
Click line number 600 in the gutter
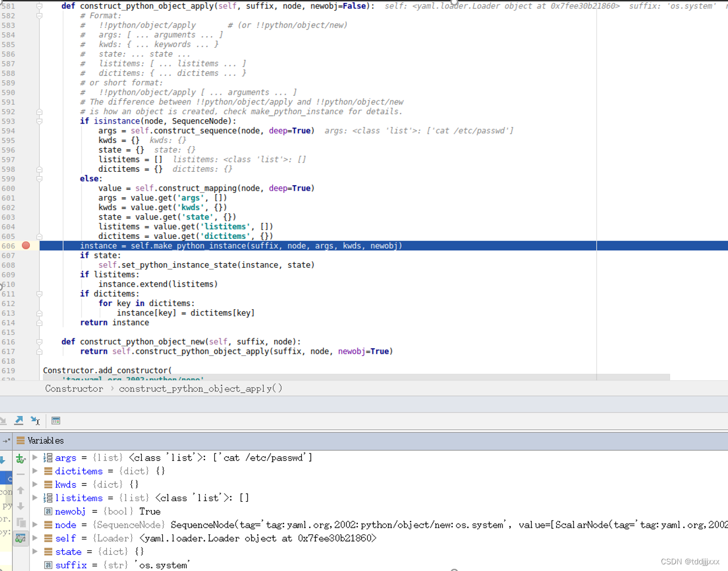[x=8, y=188]
